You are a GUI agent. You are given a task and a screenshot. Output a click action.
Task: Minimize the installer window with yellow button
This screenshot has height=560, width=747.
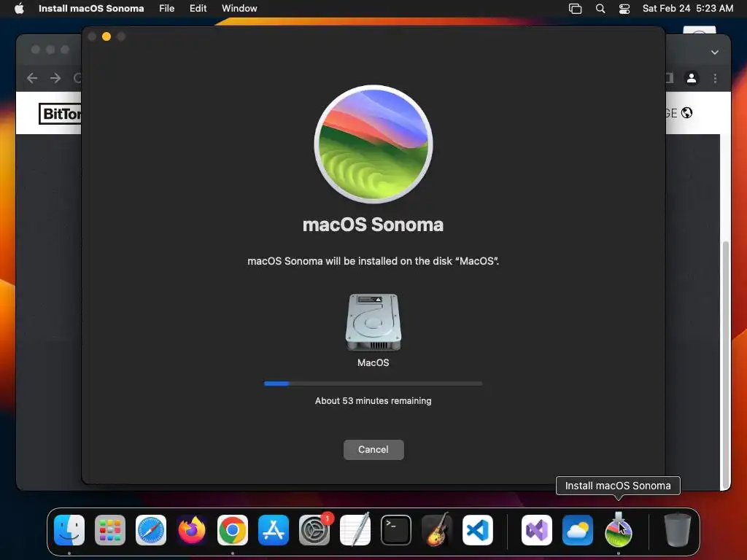[x=107, y=36]
